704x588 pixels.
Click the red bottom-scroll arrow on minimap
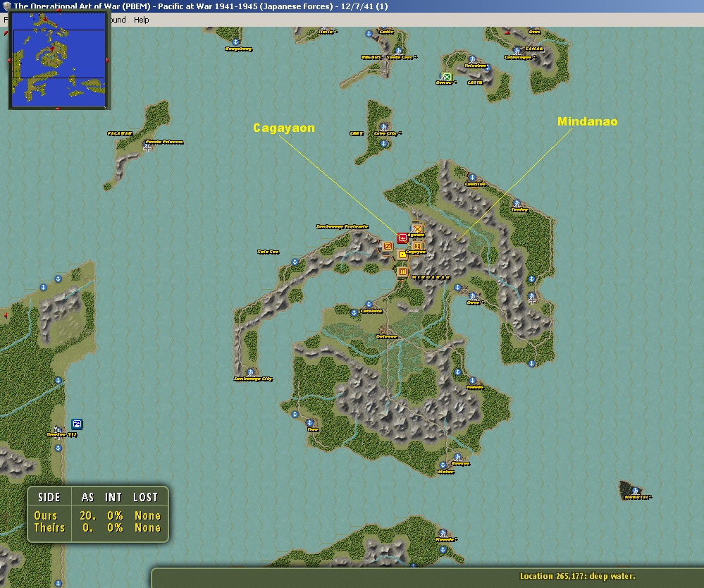point(58,109)
